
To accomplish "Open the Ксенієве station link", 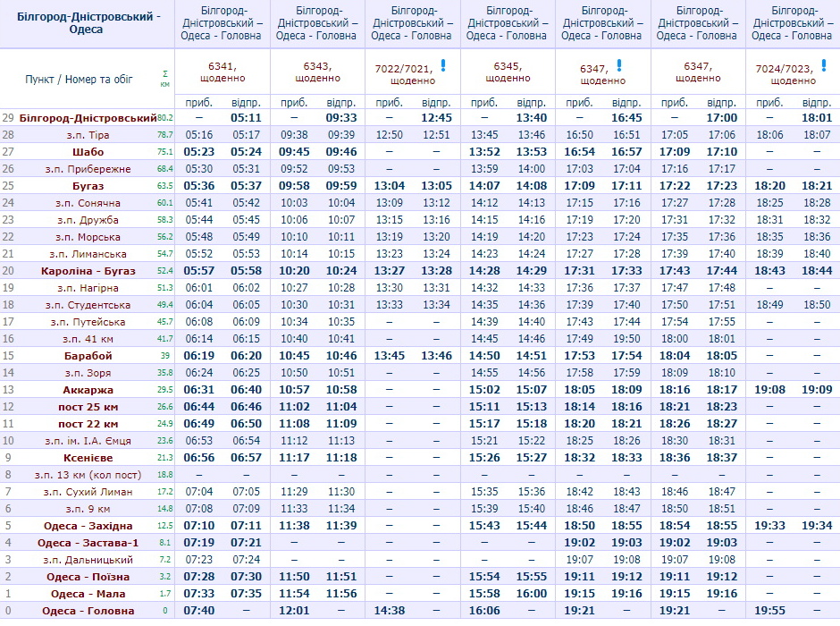I will (x=88, y=458).
